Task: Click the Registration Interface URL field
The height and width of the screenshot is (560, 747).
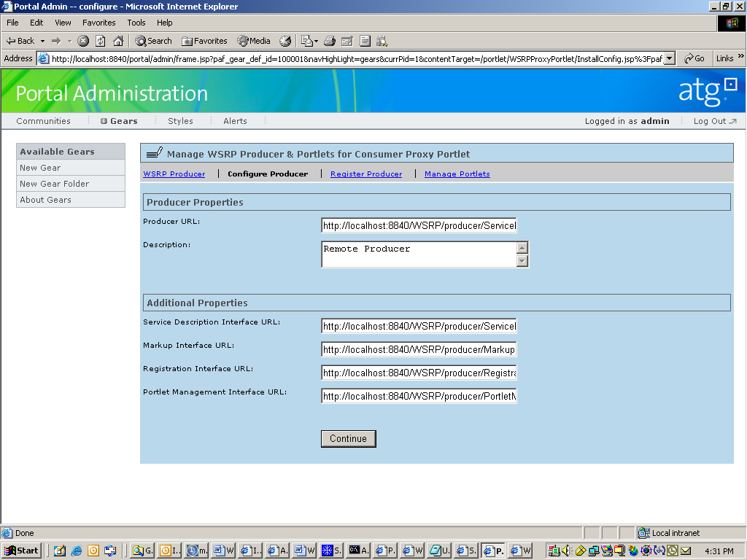Action: tap(419, 373)
